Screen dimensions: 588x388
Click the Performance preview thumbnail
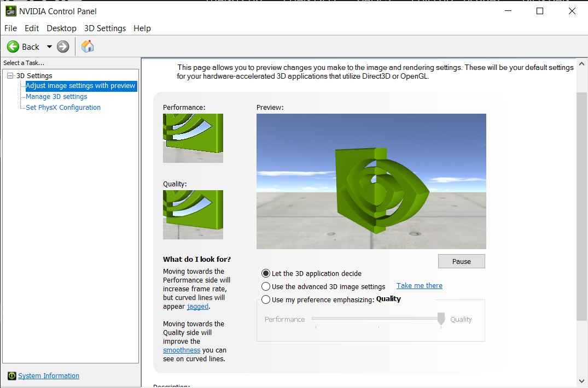point(193,138)
